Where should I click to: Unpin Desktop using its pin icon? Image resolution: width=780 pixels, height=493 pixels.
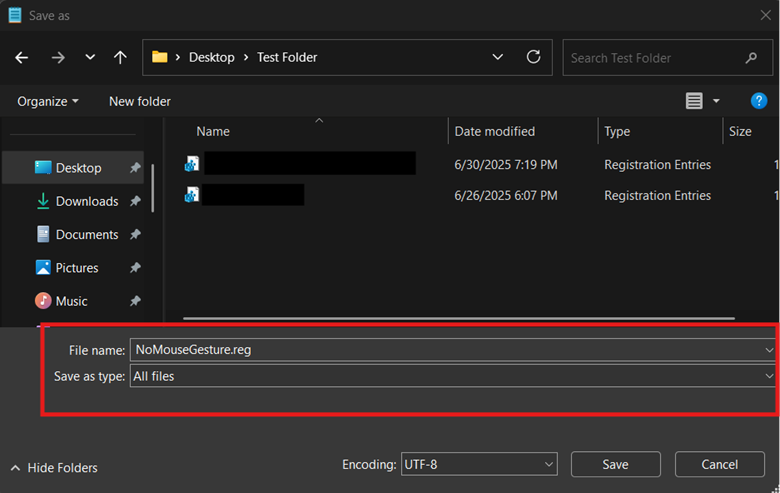point(135,168)
